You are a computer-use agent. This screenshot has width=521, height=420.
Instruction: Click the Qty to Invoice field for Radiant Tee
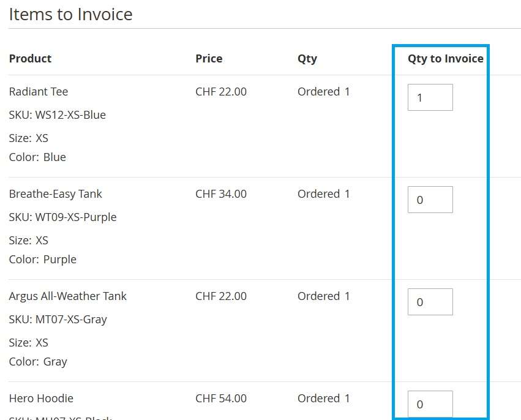(x=430, y=97)
